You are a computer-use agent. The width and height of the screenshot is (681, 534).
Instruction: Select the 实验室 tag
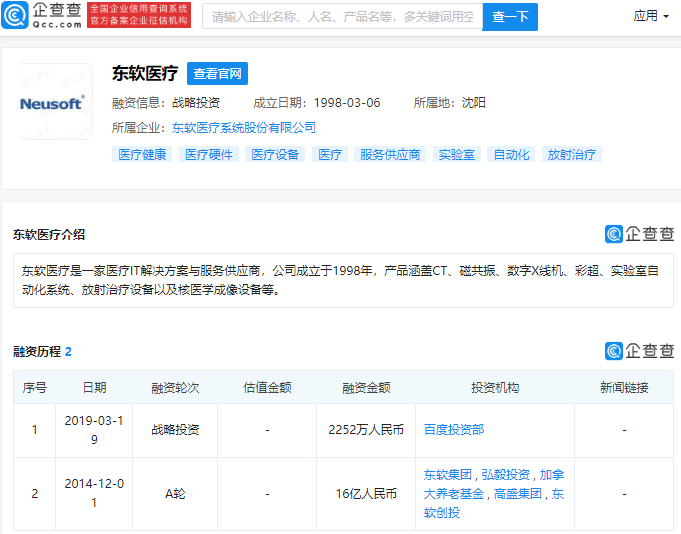pyautogui.click(x=456, y=155)
